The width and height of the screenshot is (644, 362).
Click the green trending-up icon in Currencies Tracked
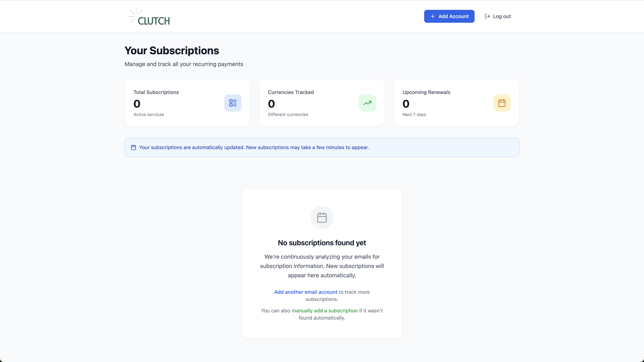[x=367, y=103]
